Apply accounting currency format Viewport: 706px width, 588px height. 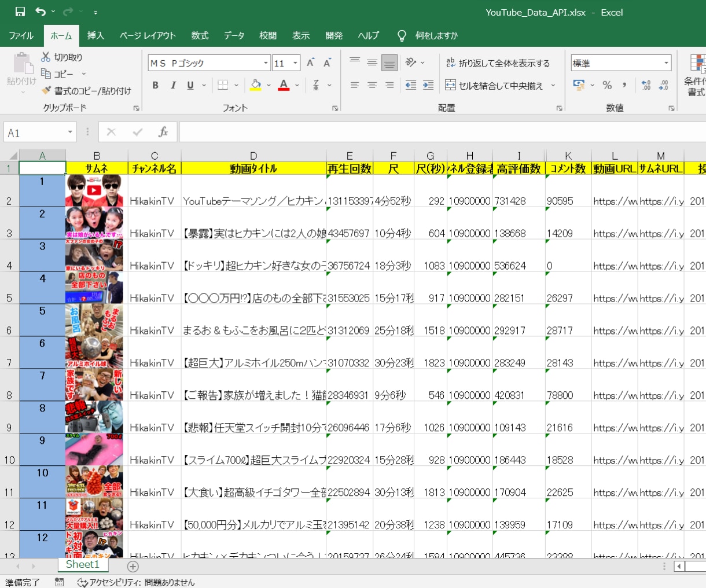[579, 86]
